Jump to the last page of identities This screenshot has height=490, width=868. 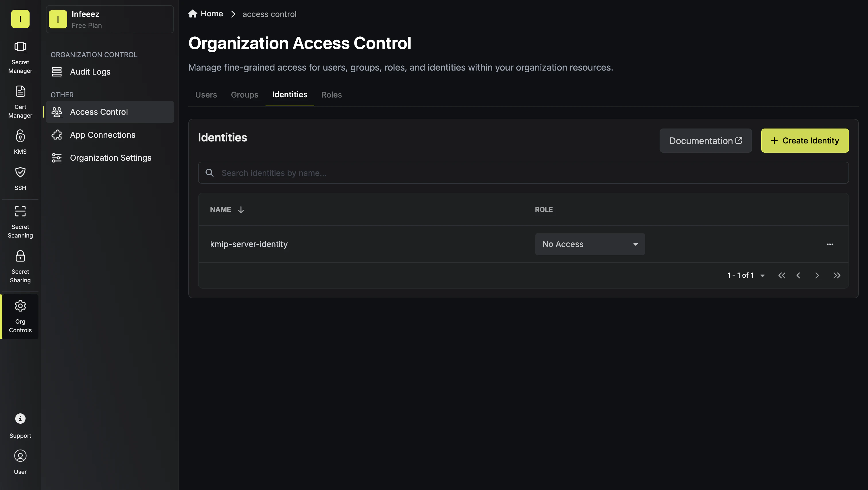837,275
